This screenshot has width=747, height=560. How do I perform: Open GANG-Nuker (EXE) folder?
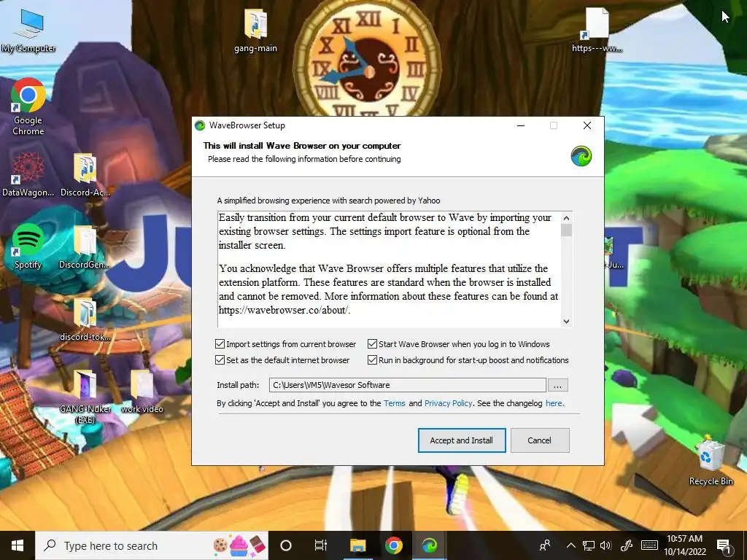pos(85,396)
